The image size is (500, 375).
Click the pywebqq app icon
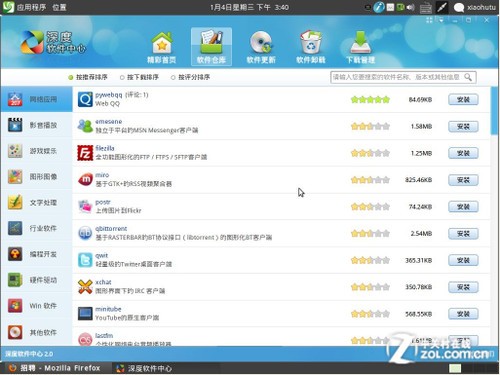(85, 99)
